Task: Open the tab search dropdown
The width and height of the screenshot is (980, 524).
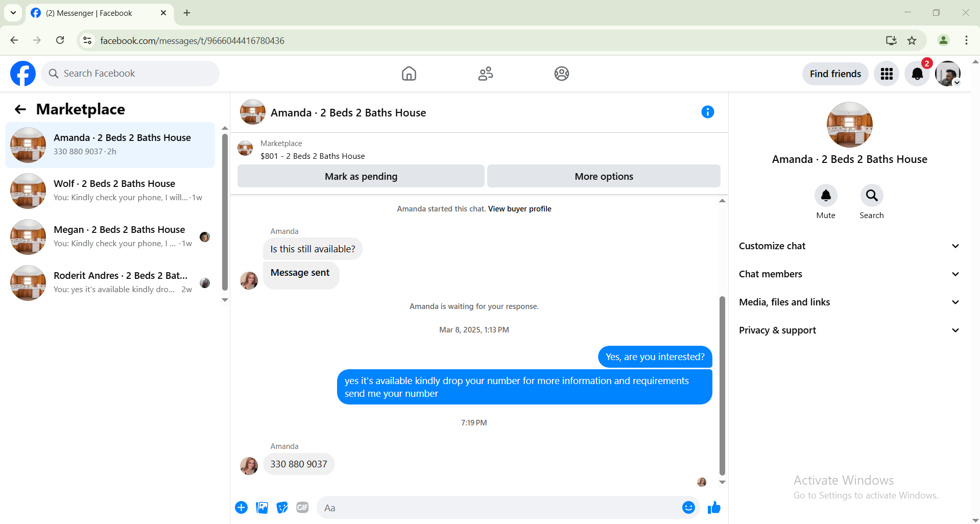Action: click(13, 13)
